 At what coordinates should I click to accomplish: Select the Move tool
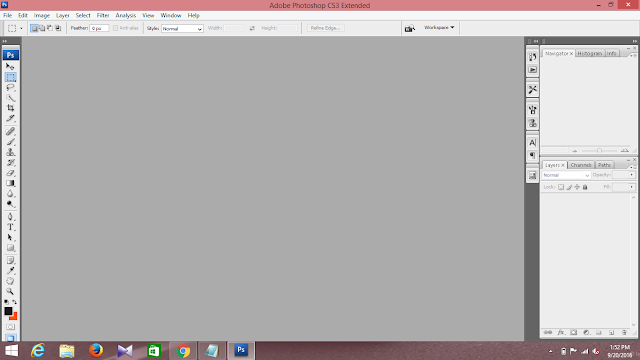11,66
